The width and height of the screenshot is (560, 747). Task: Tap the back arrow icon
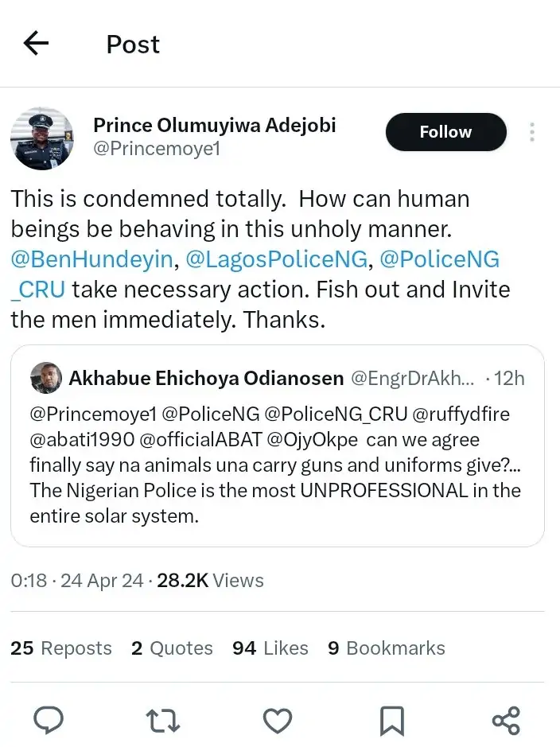click(x=37, y=44)
